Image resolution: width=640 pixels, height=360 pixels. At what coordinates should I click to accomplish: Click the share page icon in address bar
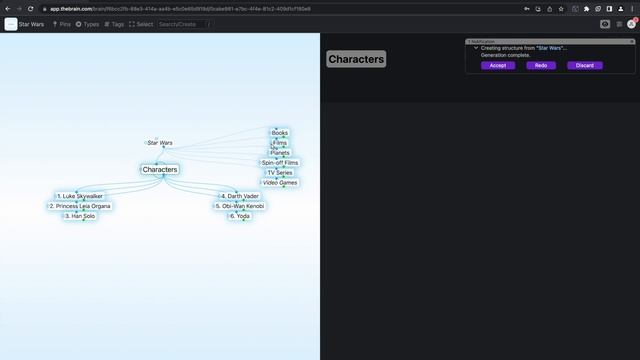click(x=549, y=9)
